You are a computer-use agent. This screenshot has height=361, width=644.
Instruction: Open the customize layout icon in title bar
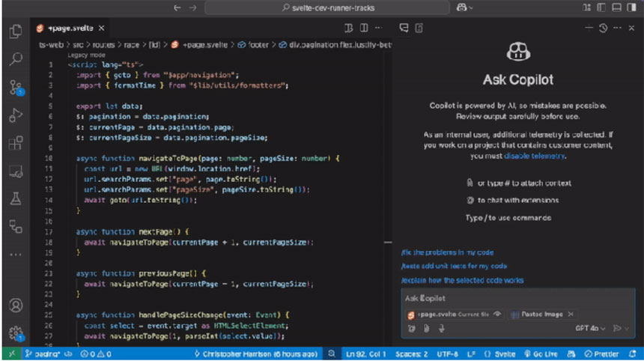click(586, 7)
